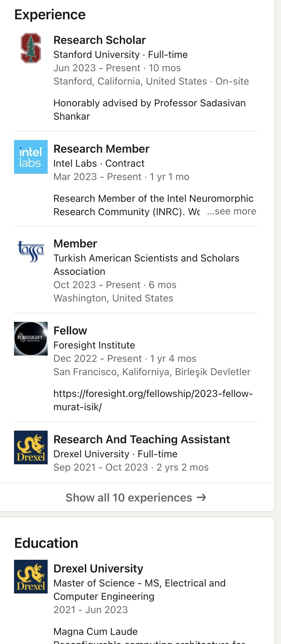Select the Foresight Institute logo
The image size is (281, 644).
point(31,339)
